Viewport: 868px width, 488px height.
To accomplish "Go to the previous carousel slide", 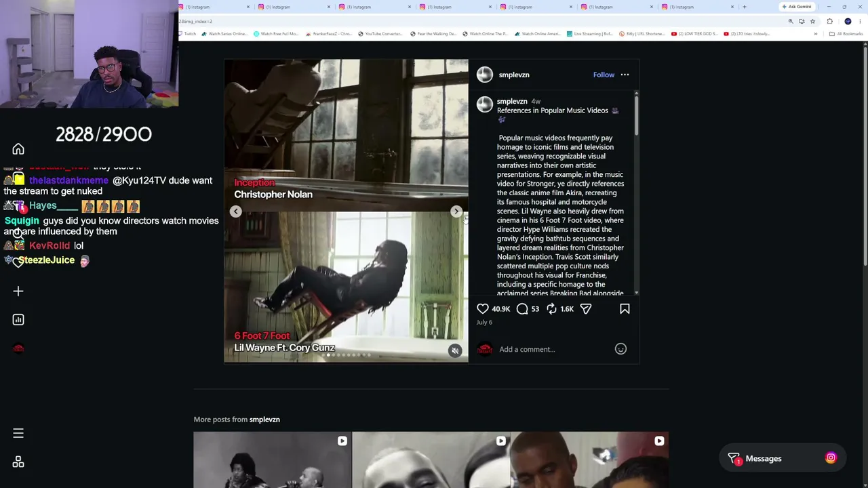I will [235, 211].
